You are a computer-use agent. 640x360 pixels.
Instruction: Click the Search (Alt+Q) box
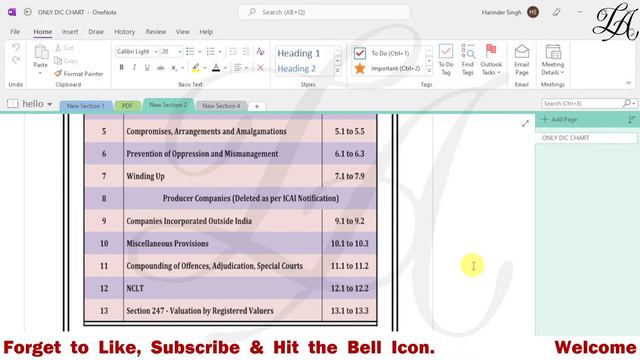324,12
